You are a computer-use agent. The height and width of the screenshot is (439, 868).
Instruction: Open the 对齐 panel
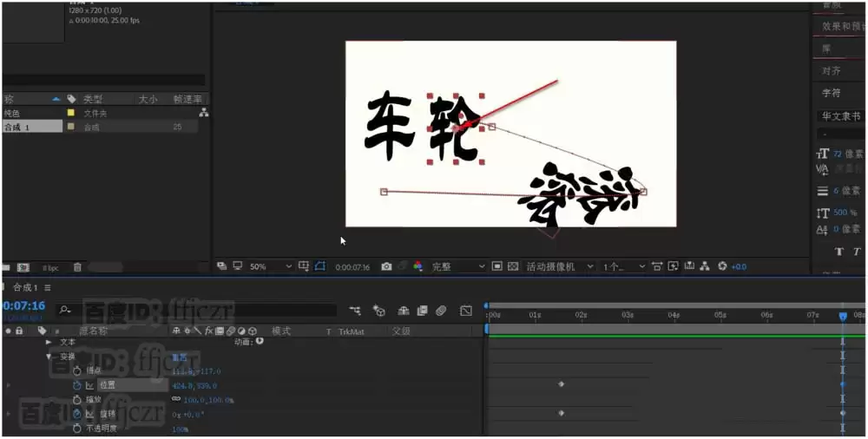[x=832, y=71]
